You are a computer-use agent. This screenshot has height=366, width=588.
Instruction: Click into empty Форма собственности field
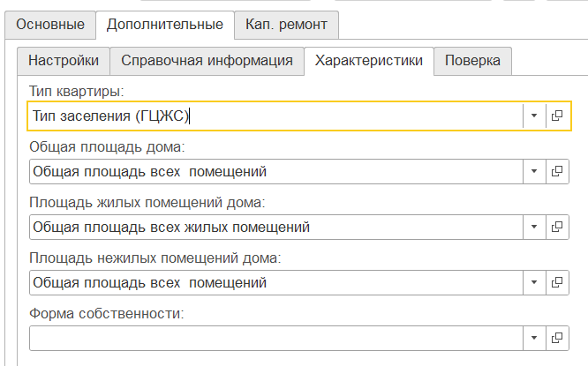274,338
